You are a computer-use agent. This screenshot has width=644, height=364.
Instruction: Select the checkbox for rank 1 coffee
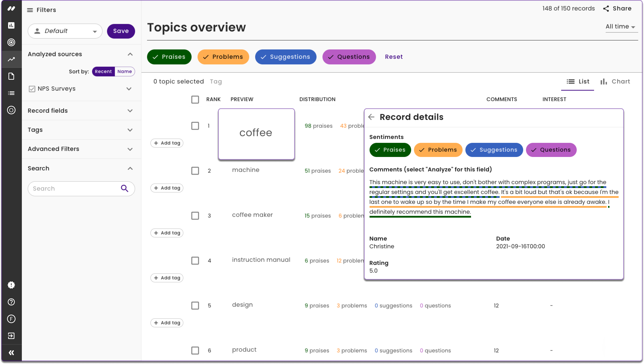195,126
